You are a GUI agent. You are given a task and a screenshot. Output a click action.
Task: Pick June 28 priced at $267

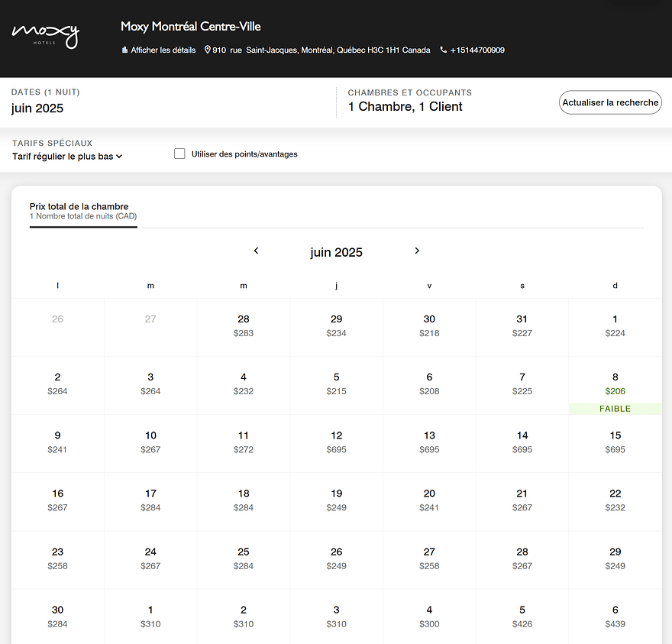[522, 560]
